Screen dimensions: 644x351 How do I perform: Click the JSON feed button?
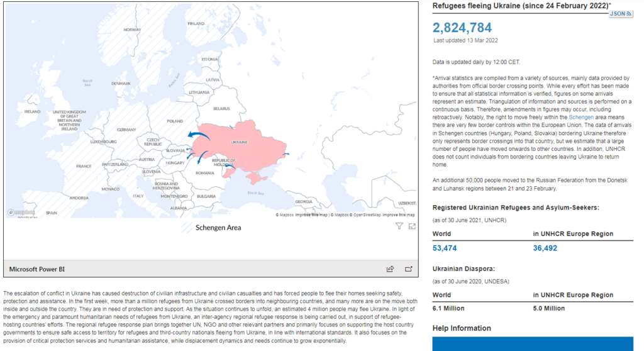click(x=621, y=14)
